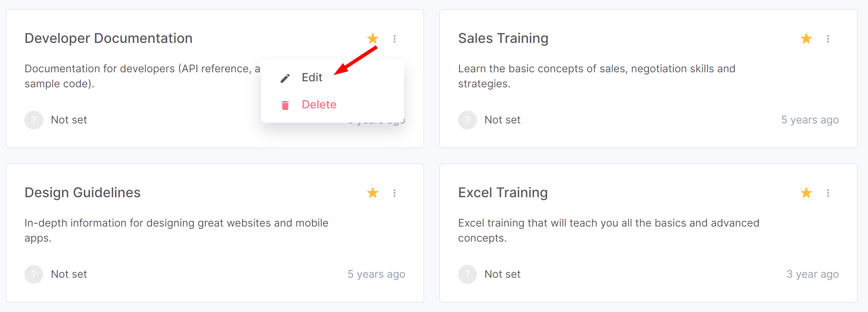Screen dimensions: 868x312
Task: Open Sales Training more options menu
Action: pos(828,39)
